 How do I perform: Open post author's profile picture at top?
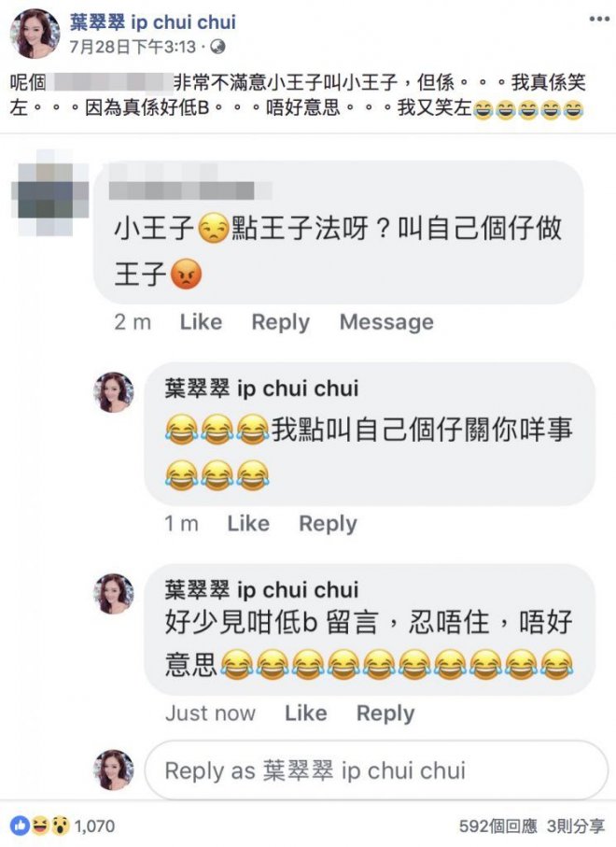click(35, 33)
